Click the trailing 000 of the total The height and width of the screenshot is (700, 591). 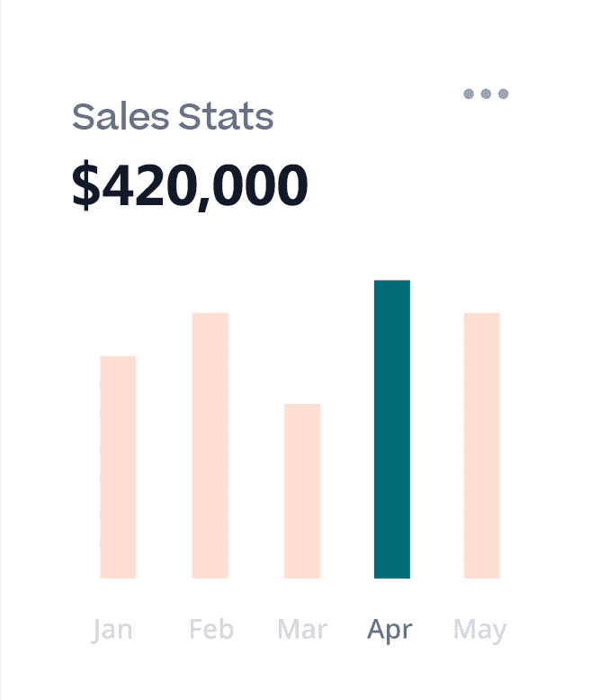(262, 185)
